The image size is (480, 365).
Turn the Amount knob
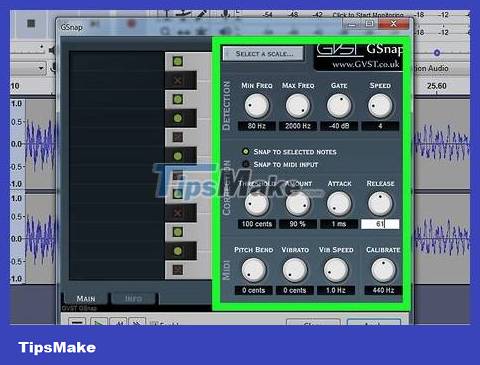pos(298,204)
